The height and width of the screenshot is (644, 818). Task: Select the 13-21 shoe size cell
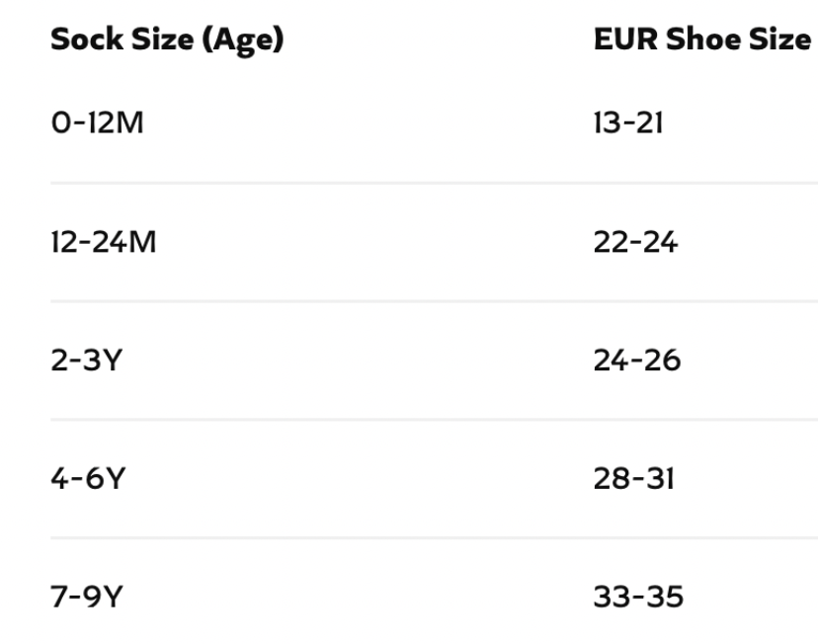tap(628, 123)
